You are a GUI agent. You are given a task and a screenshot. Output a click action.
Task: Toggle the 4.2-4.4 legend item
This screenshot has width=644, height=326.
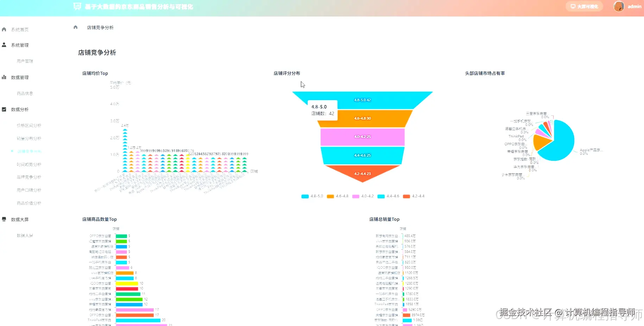coord(414,196)
